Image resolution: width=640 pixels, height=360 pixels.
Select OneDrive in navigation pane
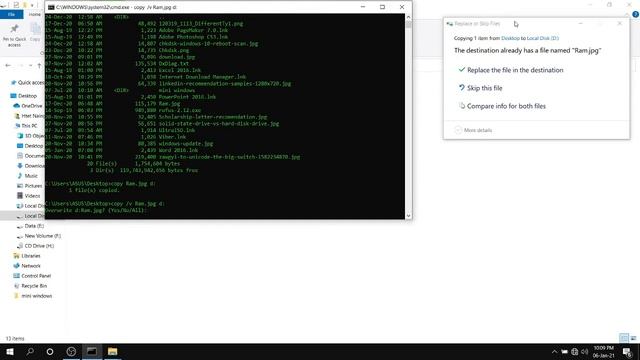click(28, 106)
